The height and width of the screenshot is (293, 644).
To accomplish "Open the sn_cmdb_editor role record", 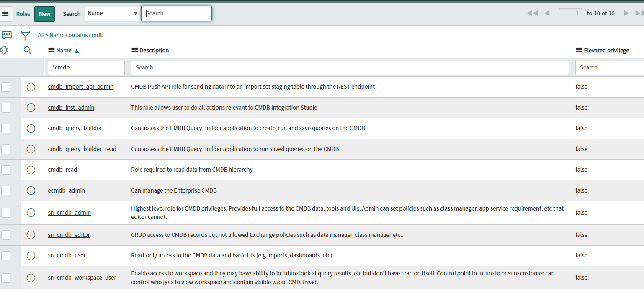I will pos(69,235).
